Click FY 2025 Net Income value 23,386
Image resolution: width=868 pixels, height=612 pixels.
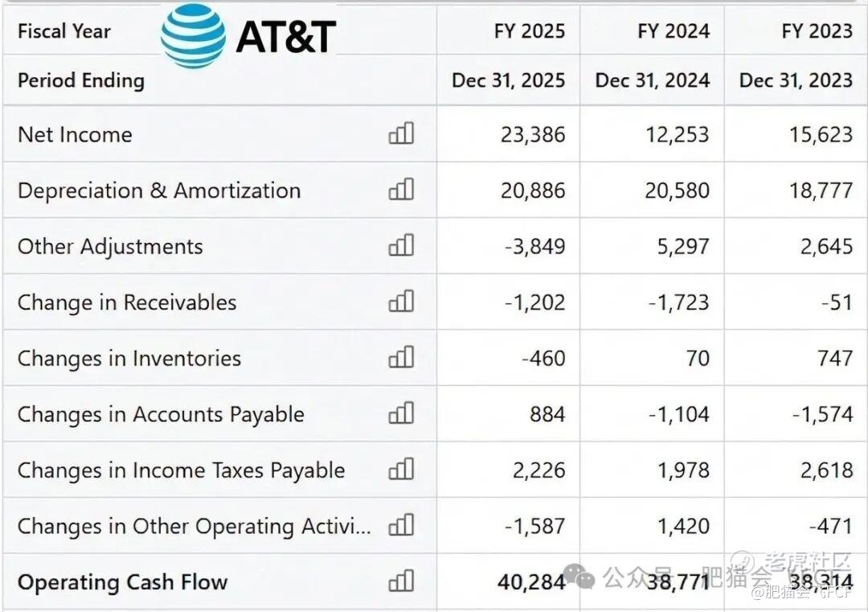[x=533, y=134]
